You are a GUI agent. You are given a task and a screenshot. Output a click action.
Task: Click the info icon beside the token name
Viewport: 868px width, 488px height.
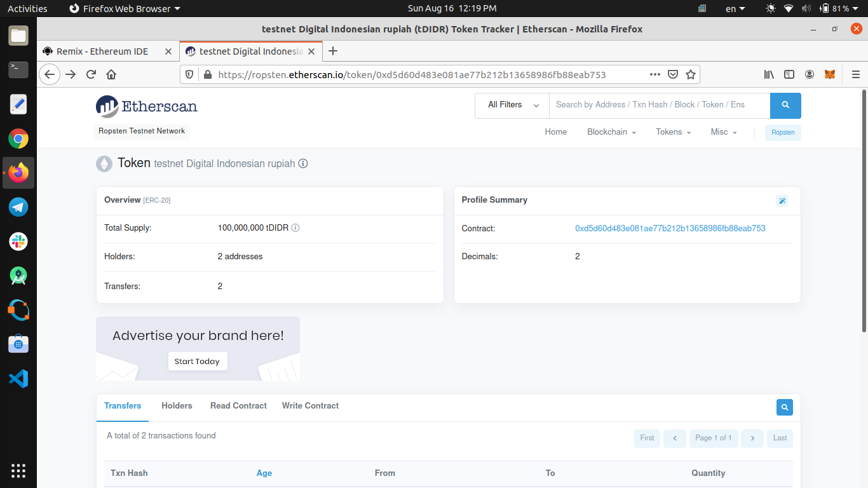tap(303, 163)
